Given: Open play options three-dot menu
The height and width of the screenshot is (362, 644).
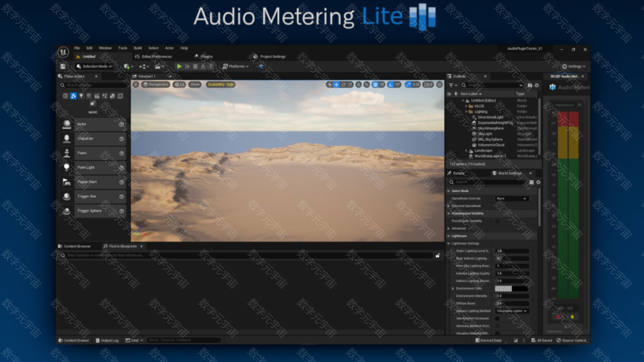Looking at the screenshot, I should [x=211, y=66].
